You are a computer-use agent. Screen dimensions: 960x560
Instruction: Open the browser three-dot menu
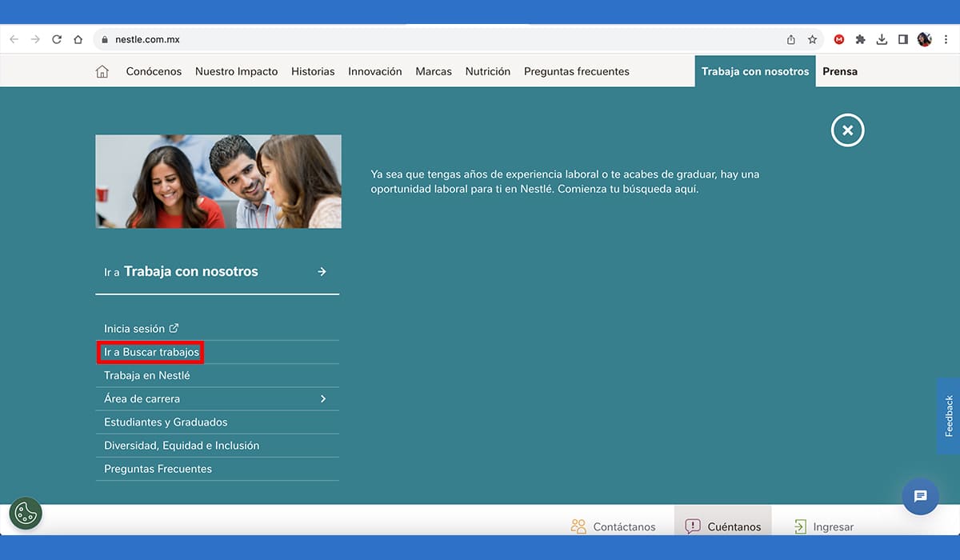[x=946, y=39]
